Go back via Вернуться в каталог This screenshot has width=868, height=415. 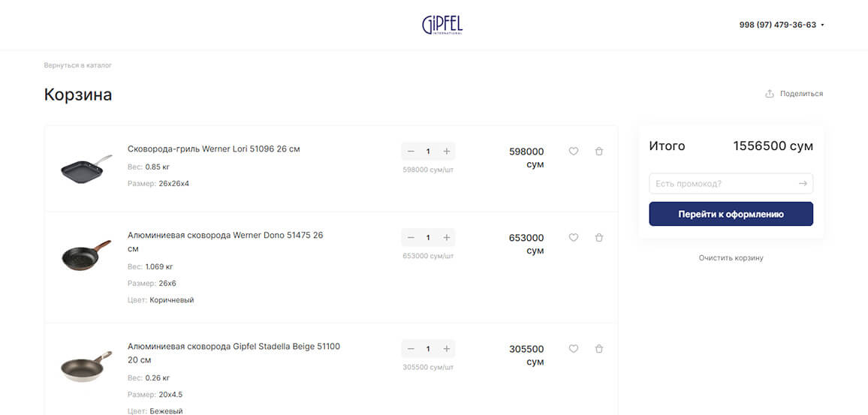pos(77,65)
